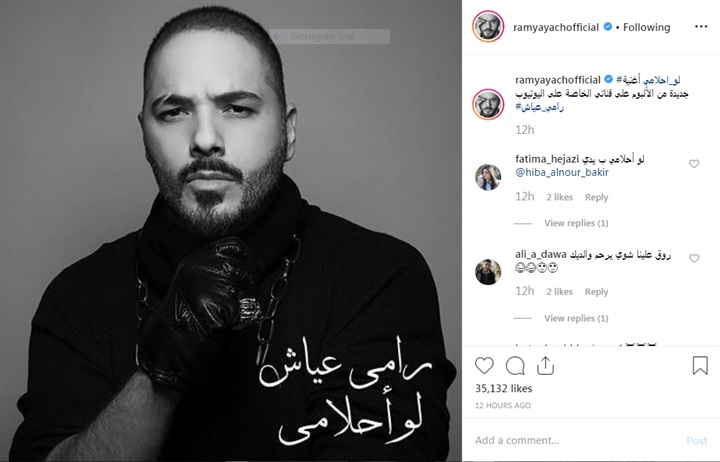Click fatima_hejazi's avatar thumbnail
The width and height of the screenshot is (720, 462).
[x=488, y=177]
